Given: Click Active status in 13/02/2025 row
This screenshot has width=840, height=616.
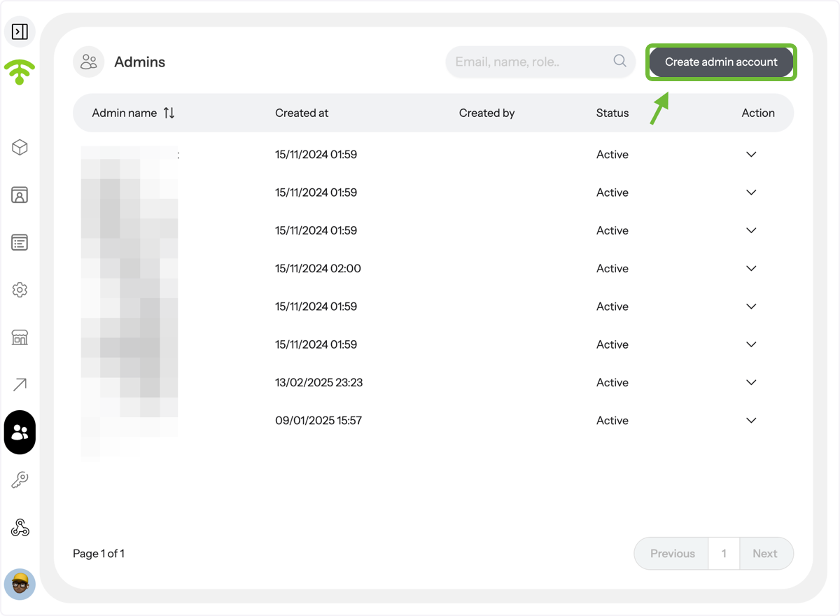Looking at the screenshot, I should (612, 382).
